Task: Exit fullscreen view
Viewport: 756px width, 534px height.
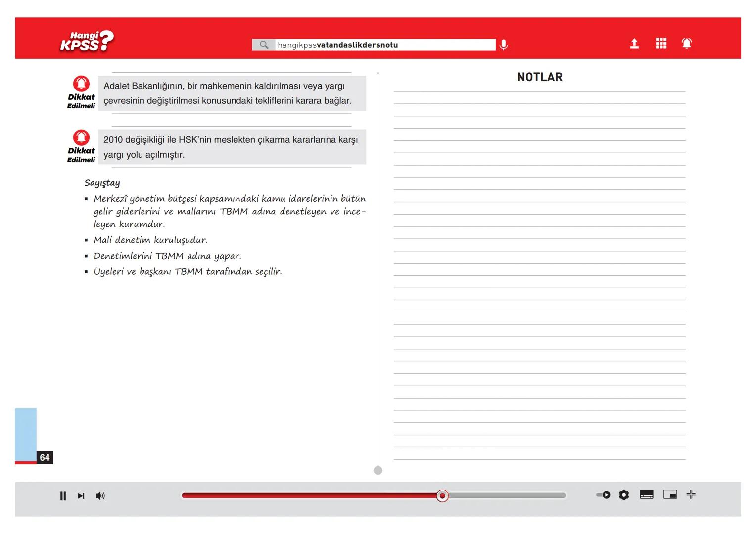Action: tap(691, 494)
